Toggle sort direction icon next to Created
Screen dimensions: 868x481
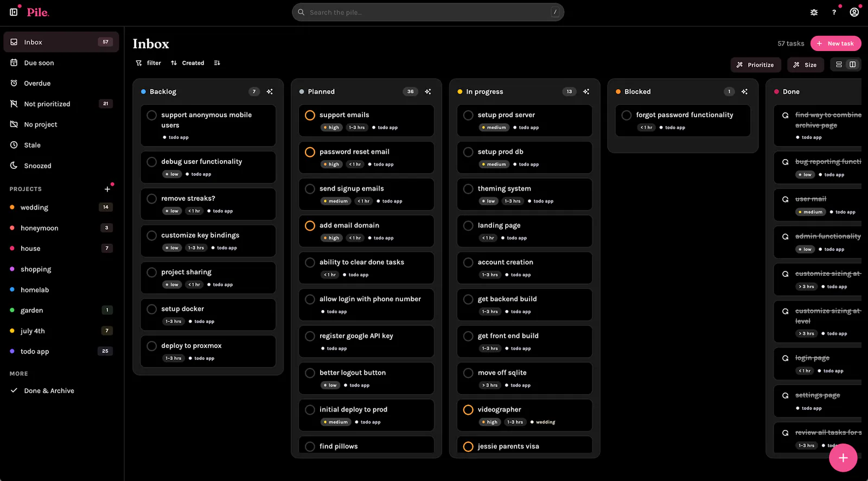click(217, 63)
